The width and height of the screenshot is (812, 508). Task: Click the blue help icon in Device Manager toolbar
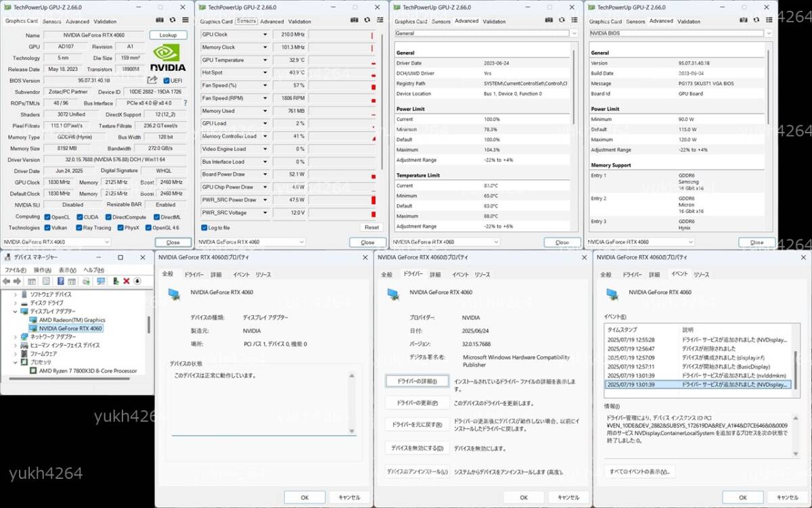[60, 281]
